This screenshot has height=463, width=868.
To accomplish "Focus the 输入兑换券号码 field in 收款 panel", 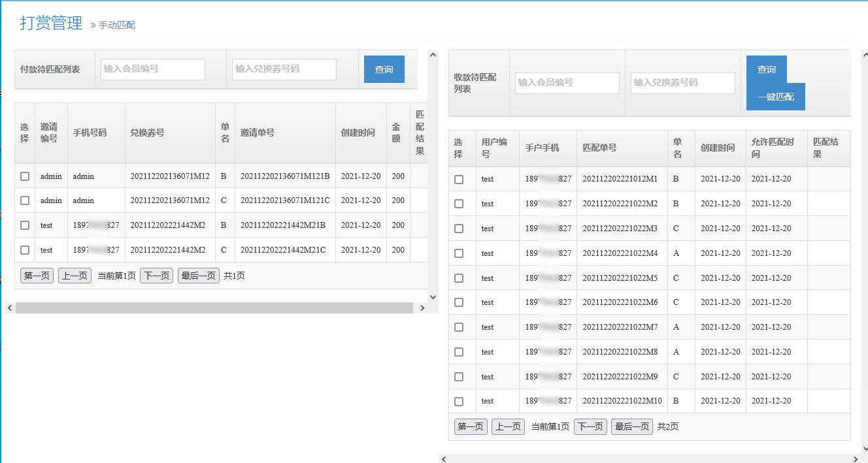I will point(682,83).
